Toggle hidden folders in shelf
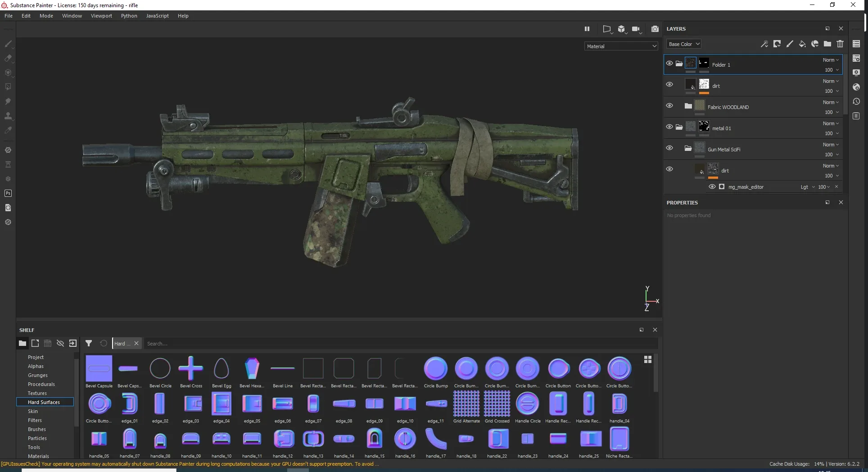Screen dimensions: 868x472 60,343
